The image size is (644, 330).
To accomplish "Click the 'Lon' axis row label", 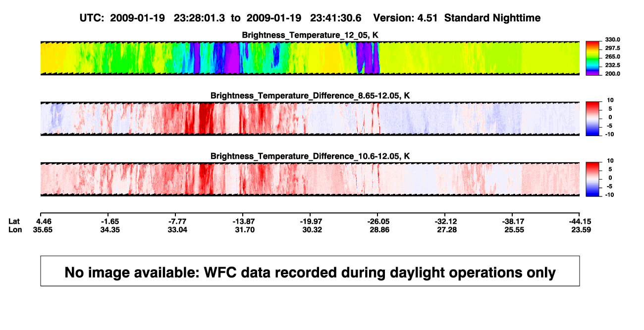I will click(15, 230).
